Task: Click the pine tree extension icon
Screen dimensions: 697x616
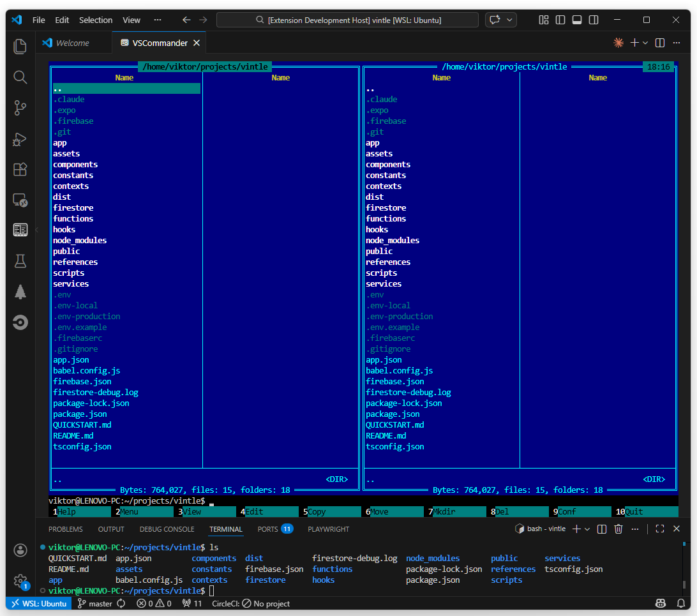Action: tap(20, 292)
